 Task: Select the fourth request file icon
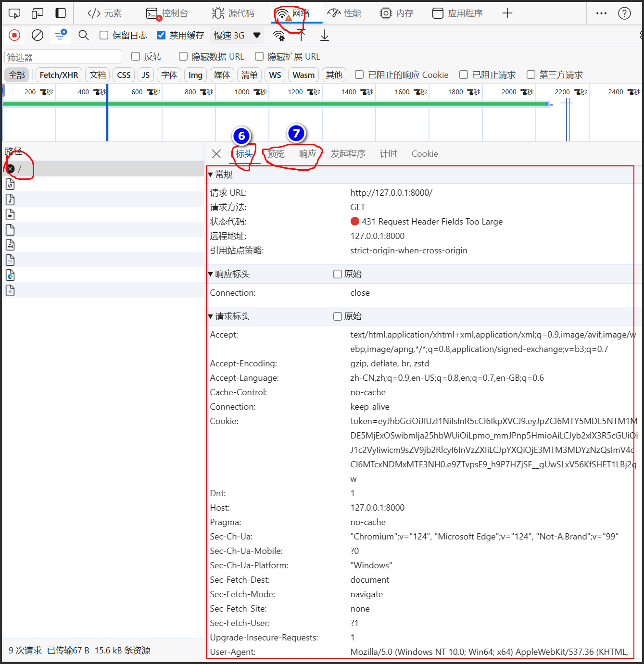pyautogui.click(x=10, y=214)
